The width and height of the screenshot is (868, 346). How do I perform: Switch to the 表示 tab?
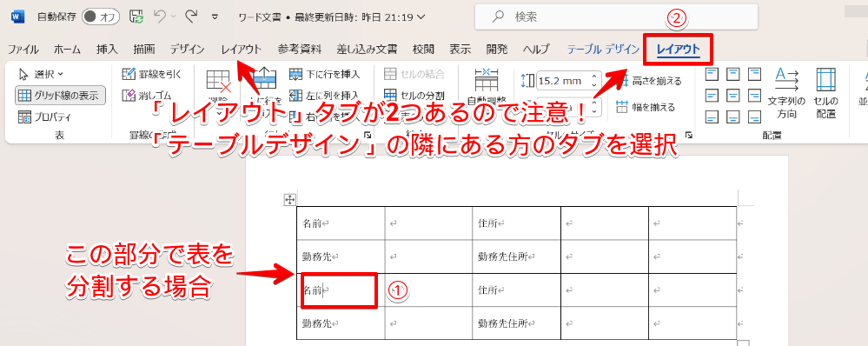460,50
